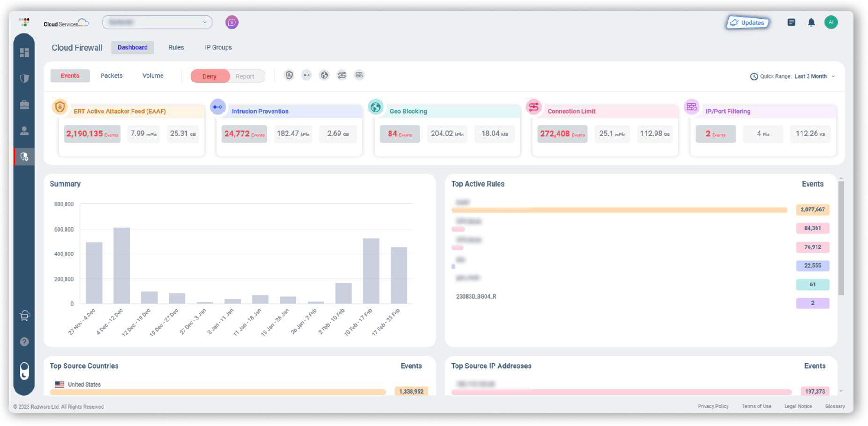This screenshot has height=426, width=868.
Task: Click the 84,361 events badge
Action: pyautogui.click(x=812, y=228)
